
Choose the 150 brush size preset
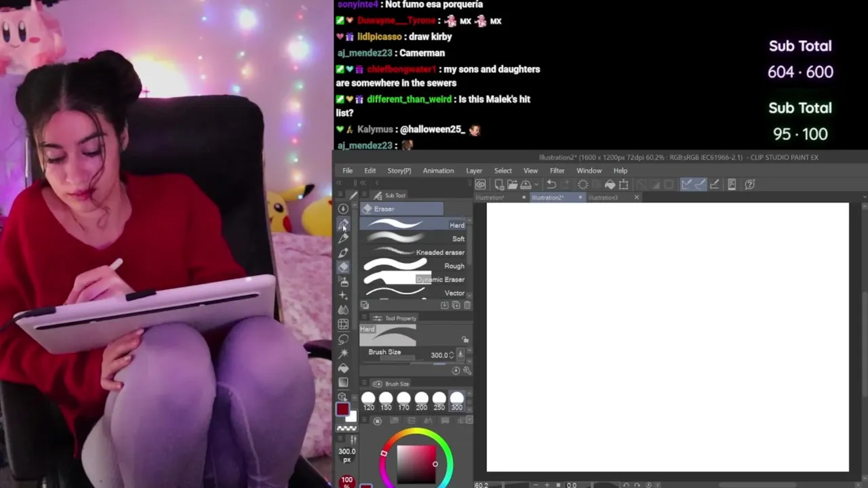(x=386, y=401)
